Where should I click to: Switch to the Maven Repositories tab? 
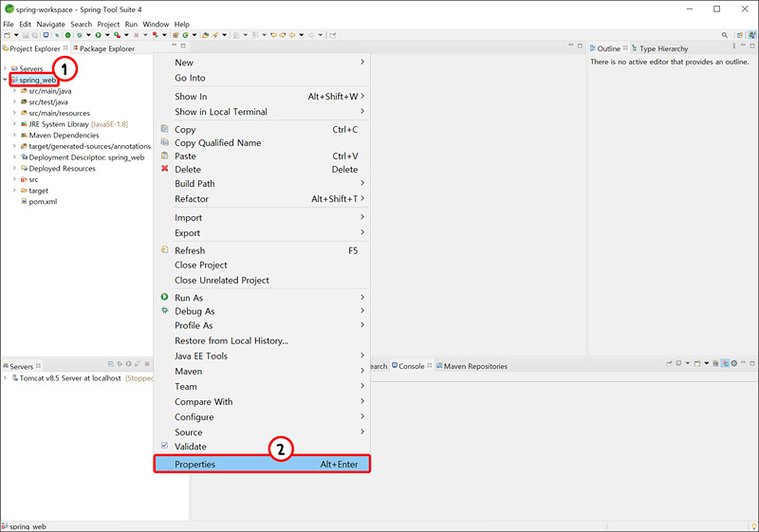(x=472, y=366)
